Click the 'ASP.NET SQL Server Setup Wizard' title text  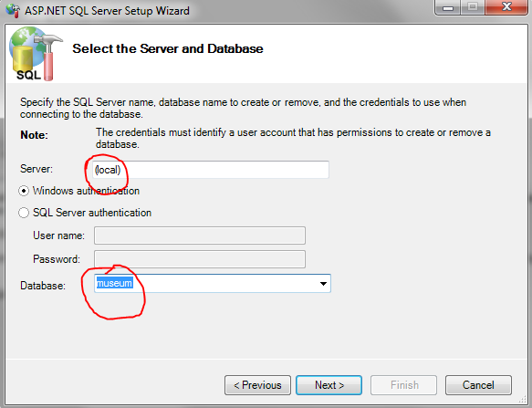(107, 11)
